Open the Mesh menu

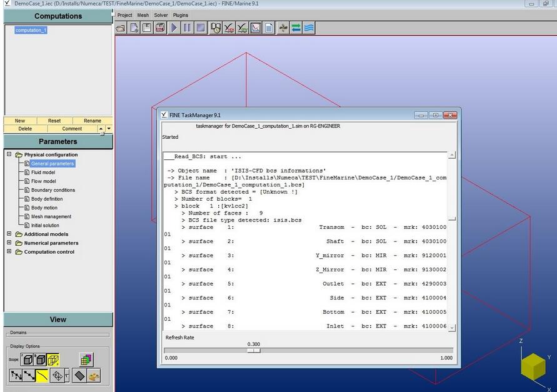[x=143, y=15]
